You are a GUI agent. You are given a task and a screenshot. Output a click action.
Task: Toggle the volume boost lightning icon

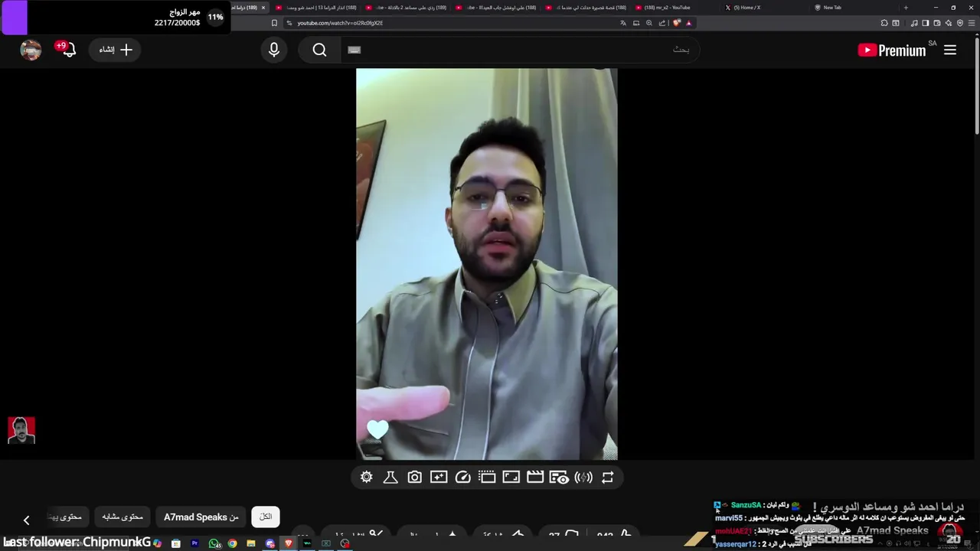pos(583,478)
